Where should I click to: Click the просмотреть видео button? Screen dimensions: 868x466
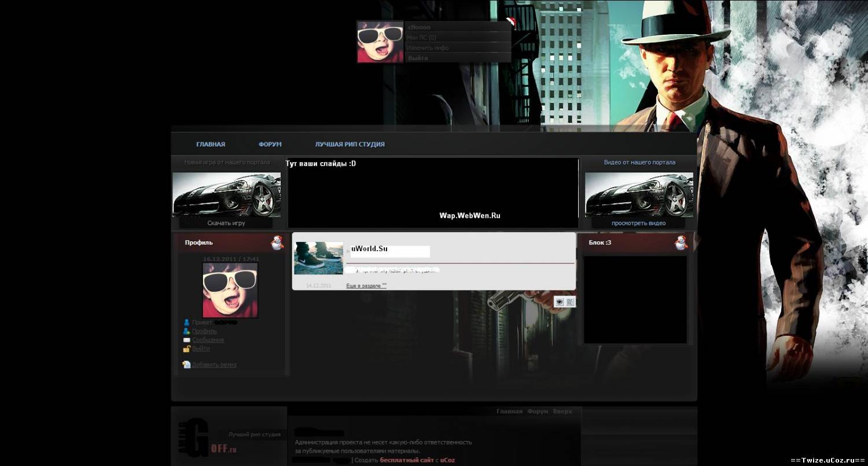click(639, 223)
